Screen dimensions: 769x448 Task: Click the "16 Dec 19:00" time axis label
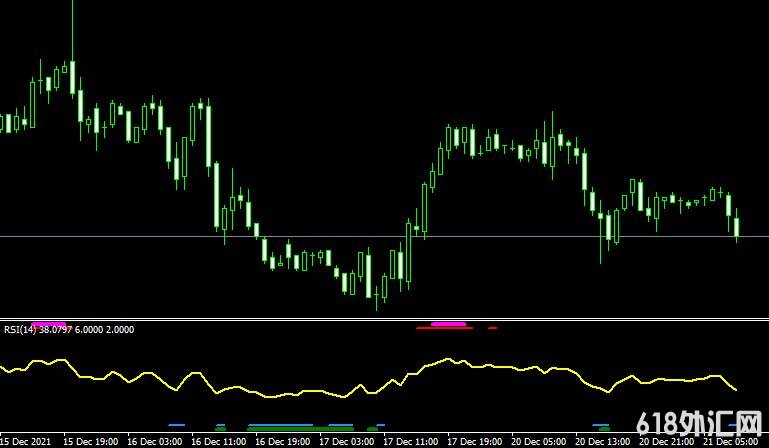pos(282,442)
